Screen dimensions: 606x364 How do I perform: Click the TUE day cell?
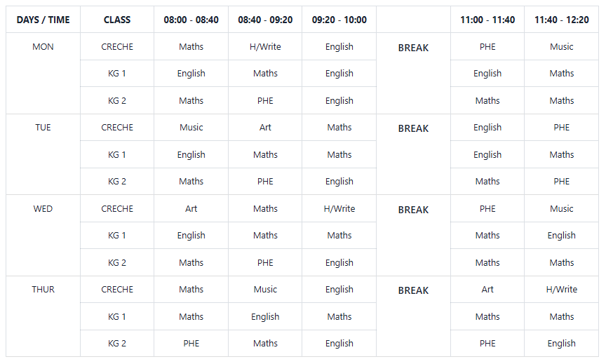tap(43, 128)
